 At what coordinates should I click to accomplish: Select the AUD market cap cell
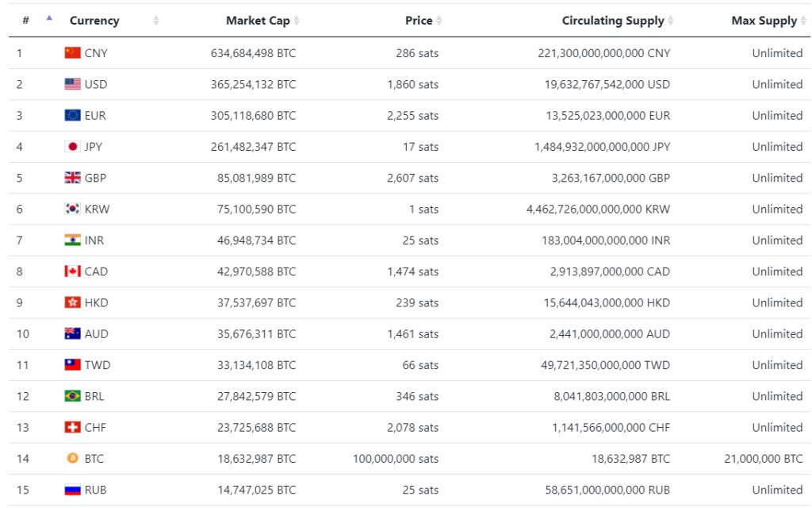click(x=256, y=334)
